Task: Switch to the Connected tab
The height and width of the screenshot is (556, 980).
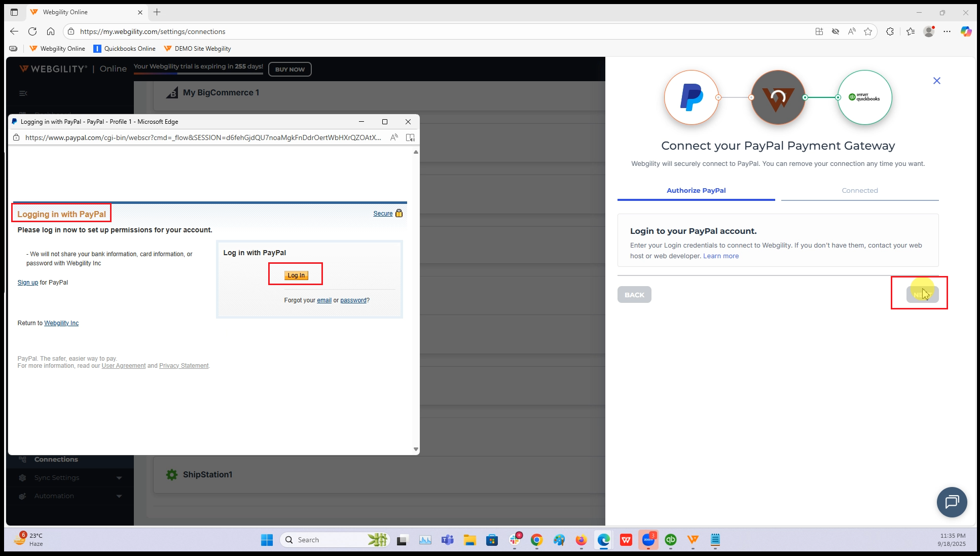Action: 860,191
